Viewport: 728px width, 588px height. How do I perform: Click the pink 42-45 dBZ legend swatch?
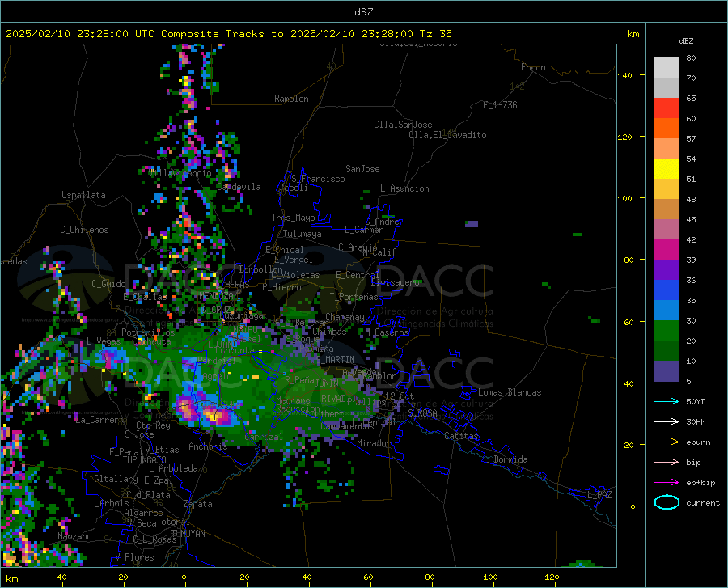click(667, 229)
